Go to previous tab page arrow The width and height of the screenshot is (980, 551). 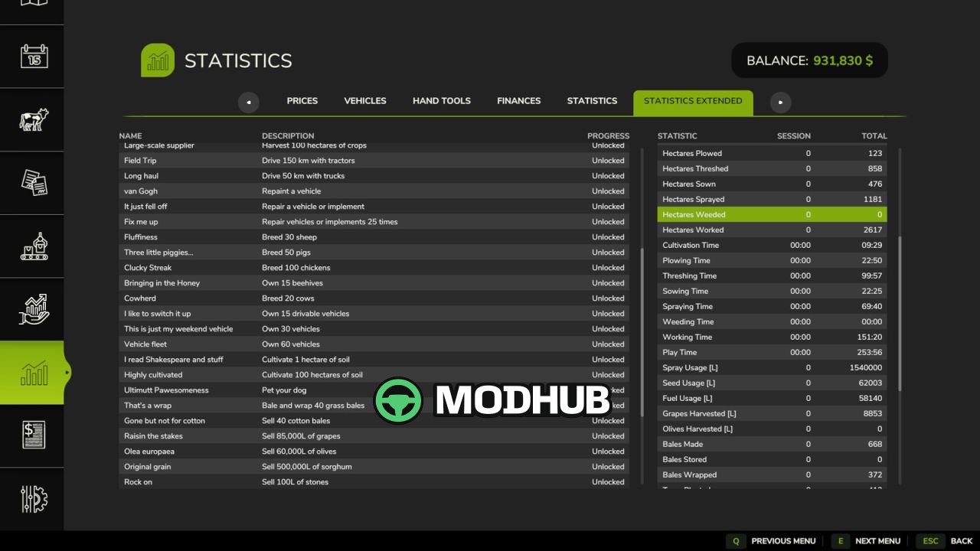coord(249,102)
